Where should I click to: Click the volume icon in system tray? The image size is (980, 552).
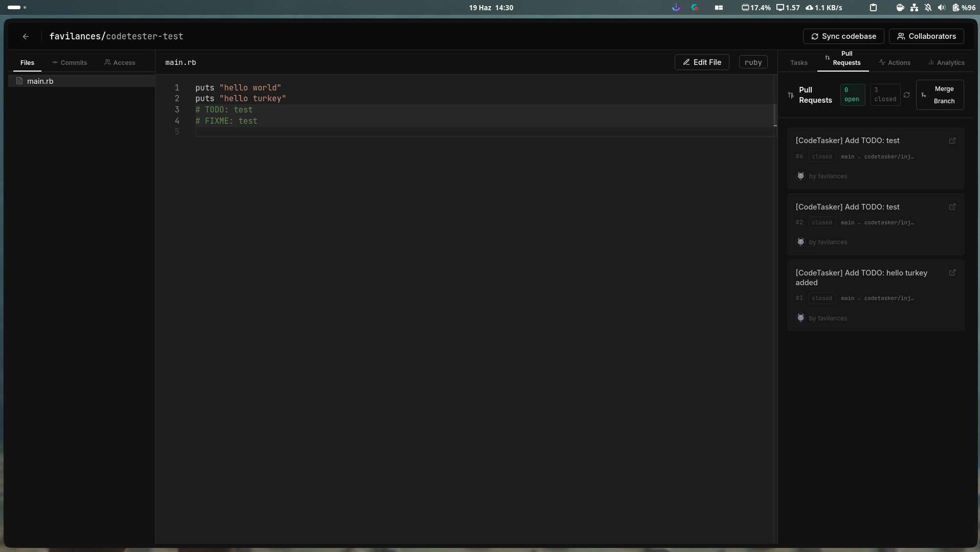tap(942, 8)
